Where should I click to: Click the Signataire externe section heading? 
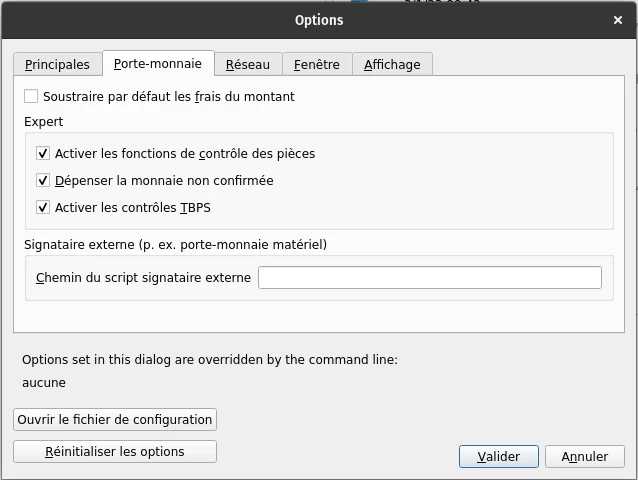coord(175,244)
